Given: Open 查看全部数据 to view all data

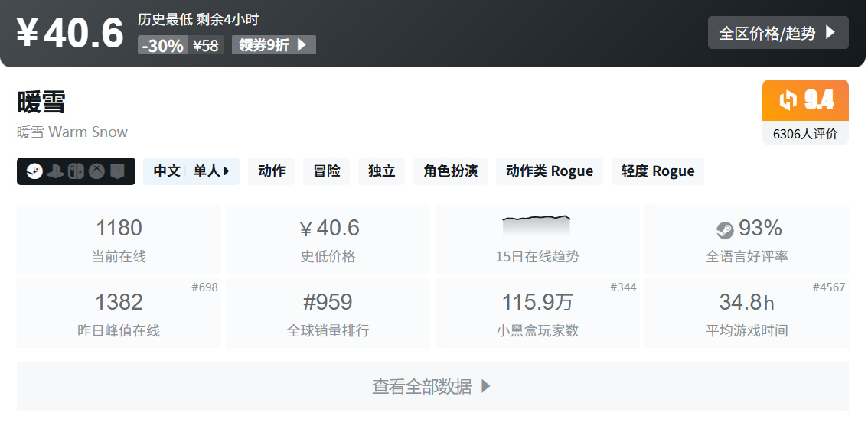Looking at the screenshot, I should (432, 386).
